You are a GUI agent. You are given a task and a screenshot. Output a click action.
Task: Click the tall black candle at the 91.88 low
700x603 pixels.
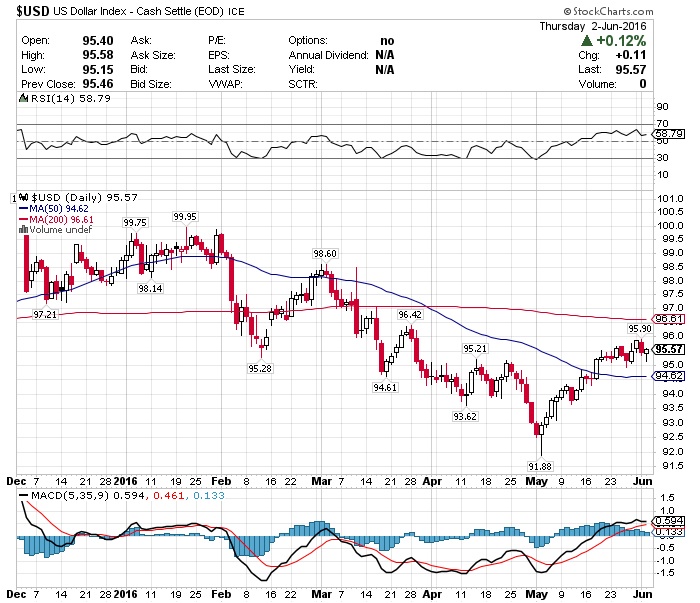542,437
